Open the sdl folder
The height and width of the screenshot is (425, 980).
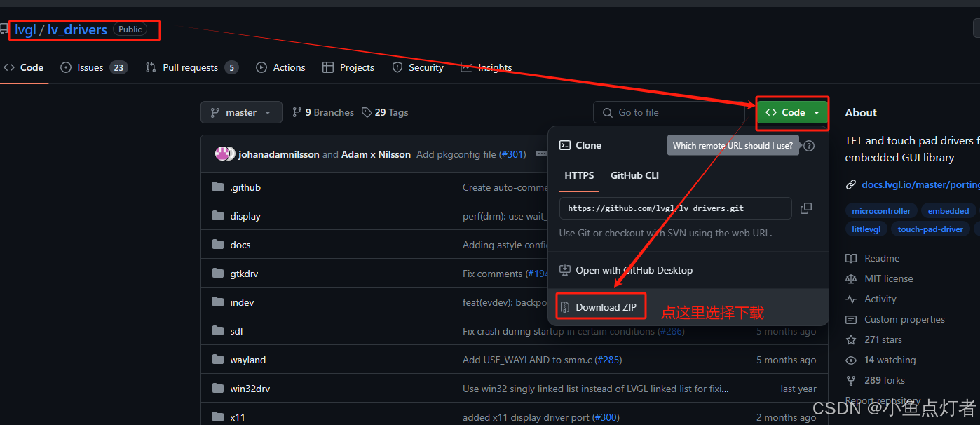click(236, 331)
